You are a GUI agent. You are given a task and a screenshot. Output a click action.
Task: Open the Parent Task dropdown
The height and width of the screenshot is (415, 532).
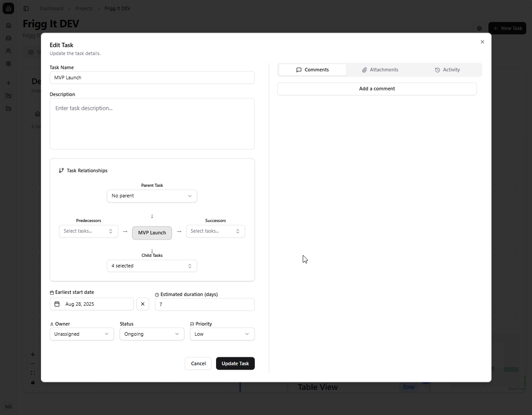pos(152,196)
